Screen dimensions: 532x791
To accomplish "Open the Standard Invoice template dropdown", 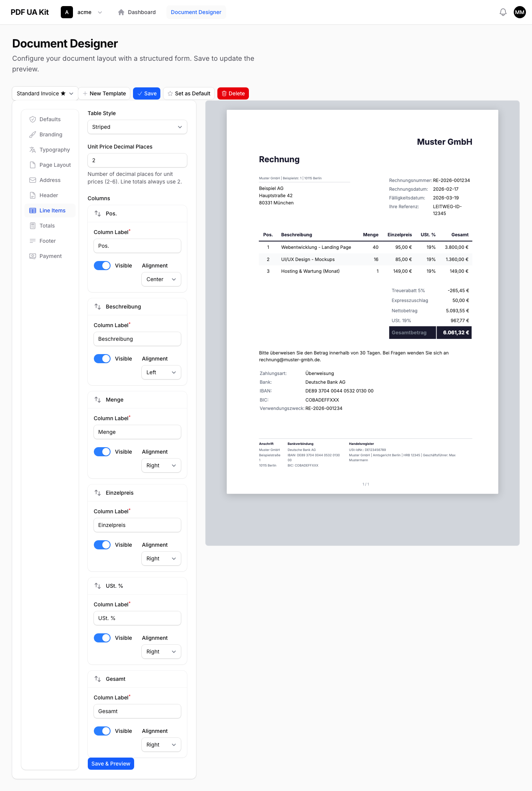I will click(45, 93).
